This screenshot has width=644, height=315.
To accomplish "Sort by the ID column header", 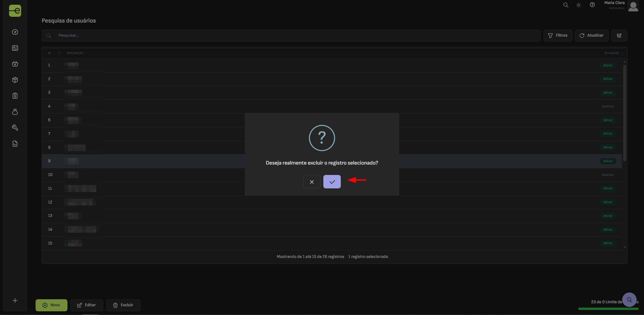I will 49,53.
